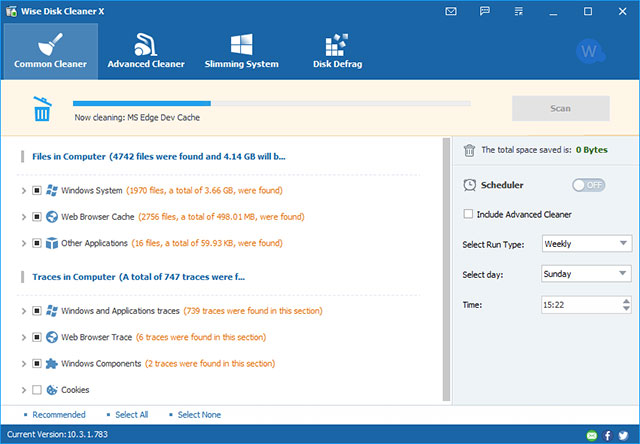Turn on the Scheduler switch

[x=588, y=185]
